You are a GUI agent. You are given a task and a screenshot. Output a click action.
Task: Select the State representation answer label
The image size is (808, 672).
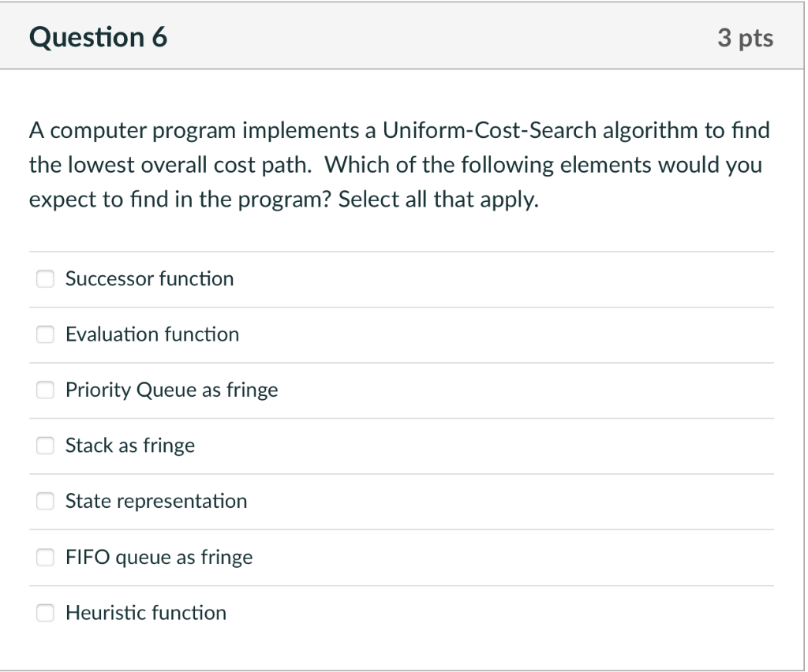[156, 501]
